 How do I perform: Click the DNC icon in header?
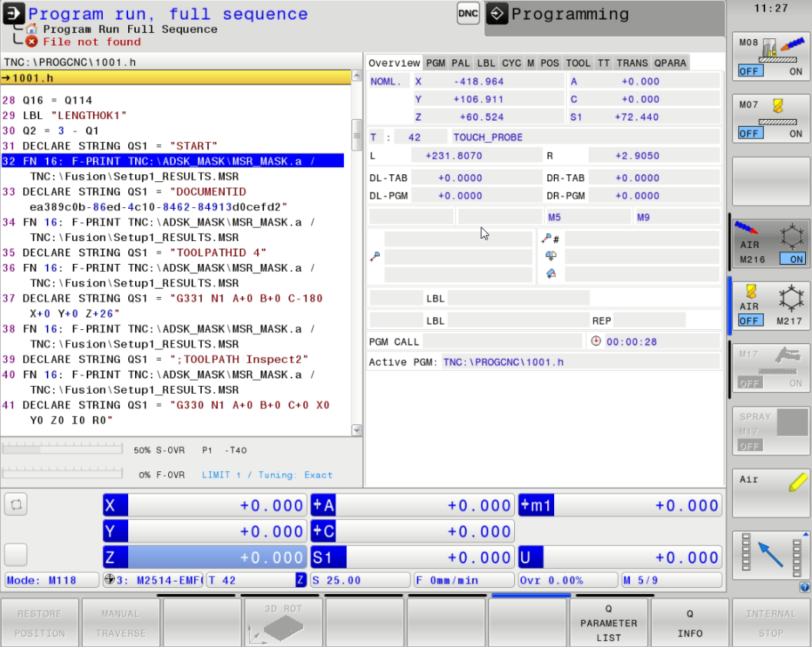coord(467,14)
